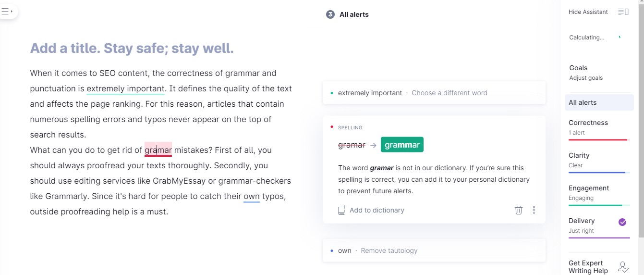Click the Hide Assistant panel icon
Screen dimensions: 644x275
click(623, 12)
